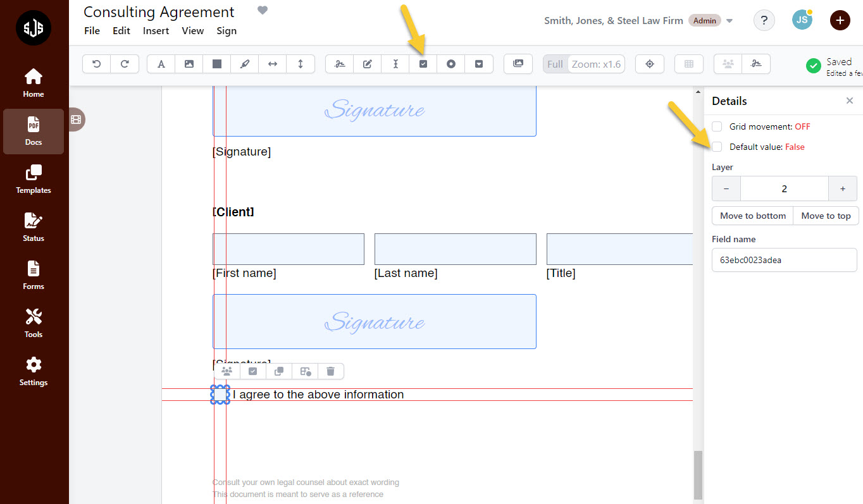Viewport: 863px width, 504px height.
Task: Favorite the document with heart icon
Action: [263, 10]
